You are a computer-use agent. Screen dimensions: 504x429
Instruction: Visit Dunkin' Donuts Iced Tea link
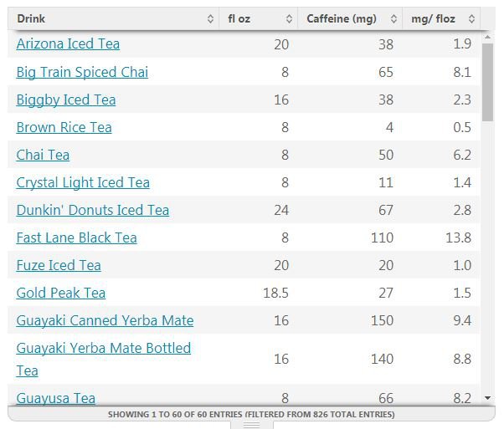92,210
